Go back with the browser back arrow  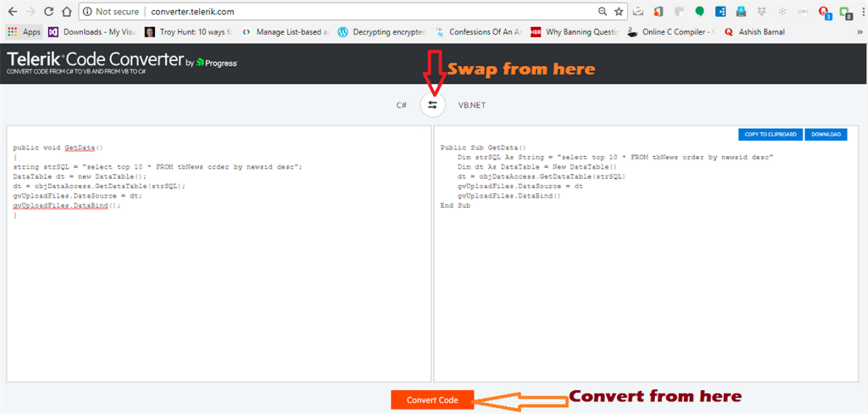pyautogui.click(x=13, y=11)
